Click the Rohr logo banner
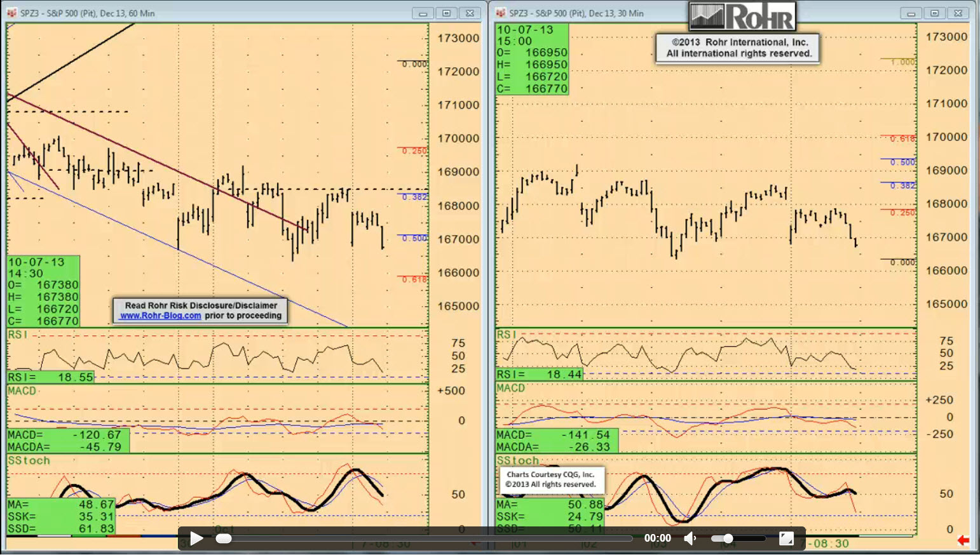 tap(742, 17)
